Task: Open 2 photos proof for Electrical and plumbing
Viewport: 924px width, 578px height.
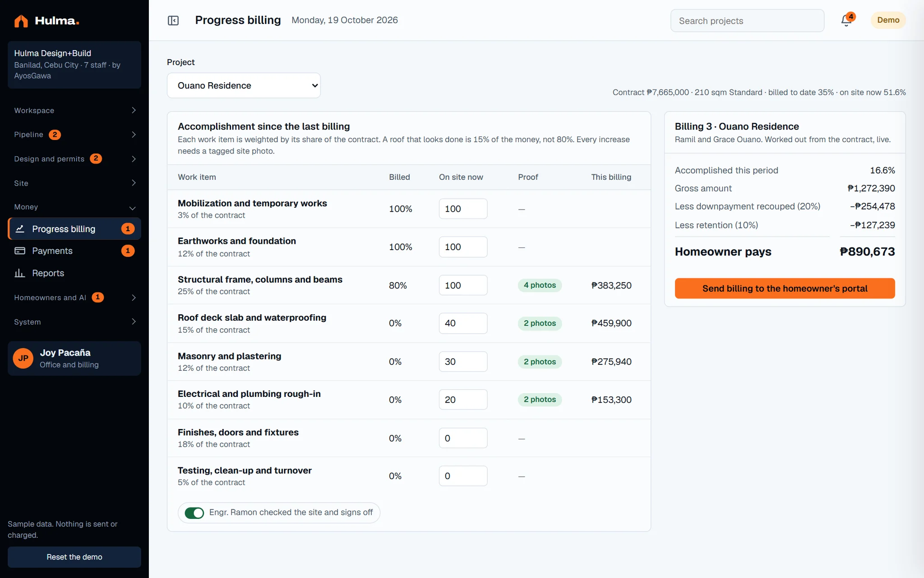Action: point(540,400)
